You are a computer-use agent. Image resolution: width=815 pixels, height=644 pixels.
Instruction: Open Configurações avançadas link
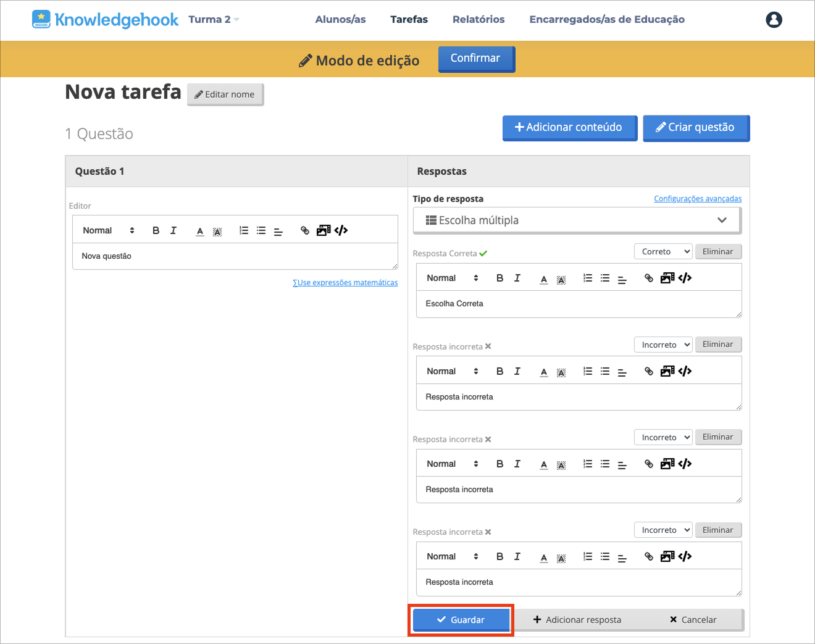698,199
